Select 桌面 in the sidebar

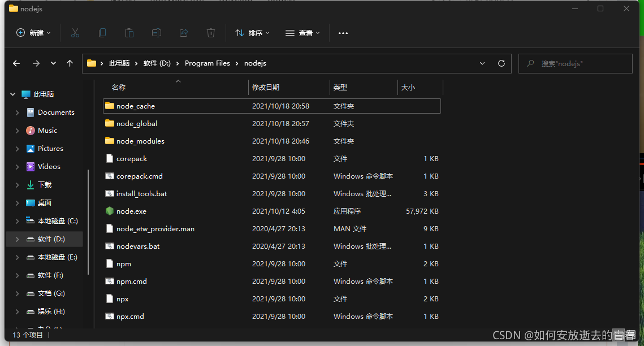click(44, 203)
